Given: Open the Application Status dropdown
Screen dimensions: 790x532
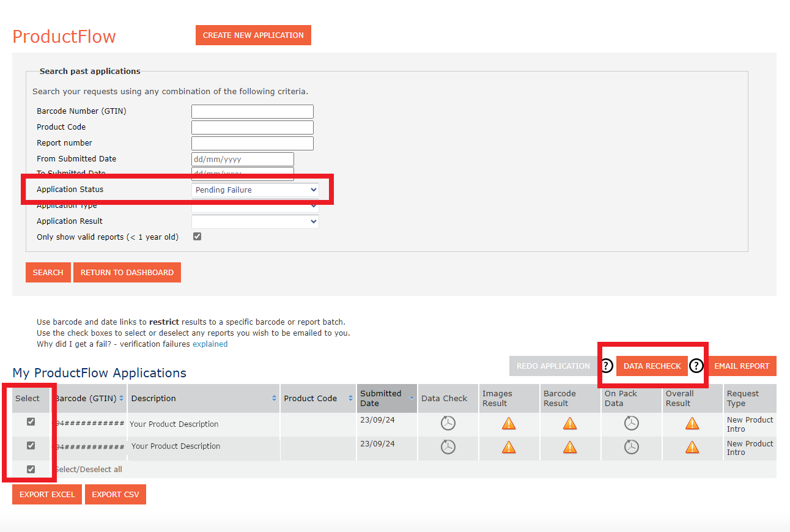Looking at the screenshot, I should (x=255, y=190).
